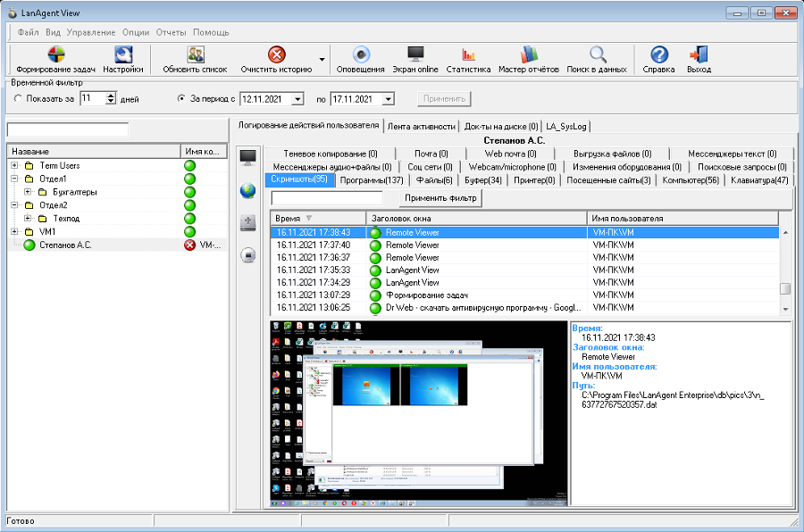Open the 17.11.2021 end date dropdown
This screenshot has height=532, width=804.
click(389, 99)
